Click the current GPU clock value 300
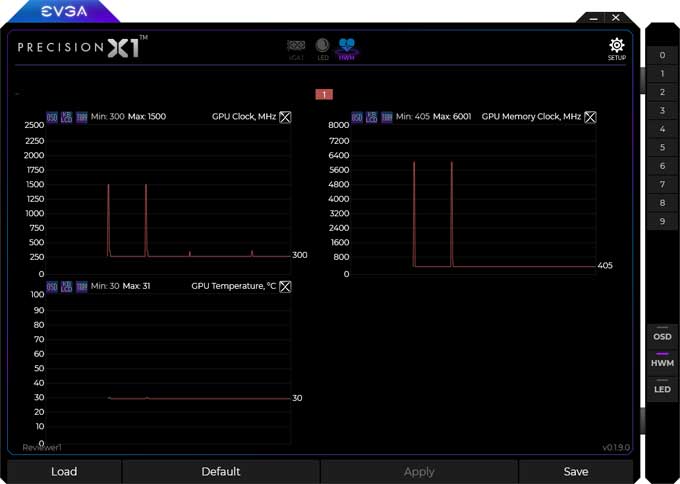Image resolution: width=680 pixels, height=484 pixels. point(300,255)
